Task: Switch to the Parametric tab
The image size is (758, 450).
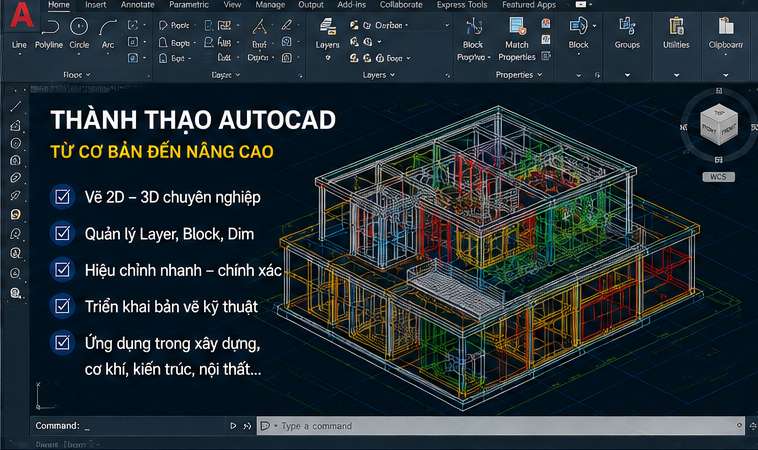Action: point(189,5)
